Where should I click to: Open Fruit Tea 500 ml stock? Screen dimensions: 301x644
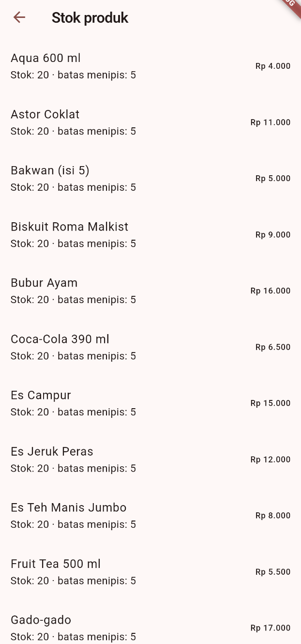(x=56, y=564)
